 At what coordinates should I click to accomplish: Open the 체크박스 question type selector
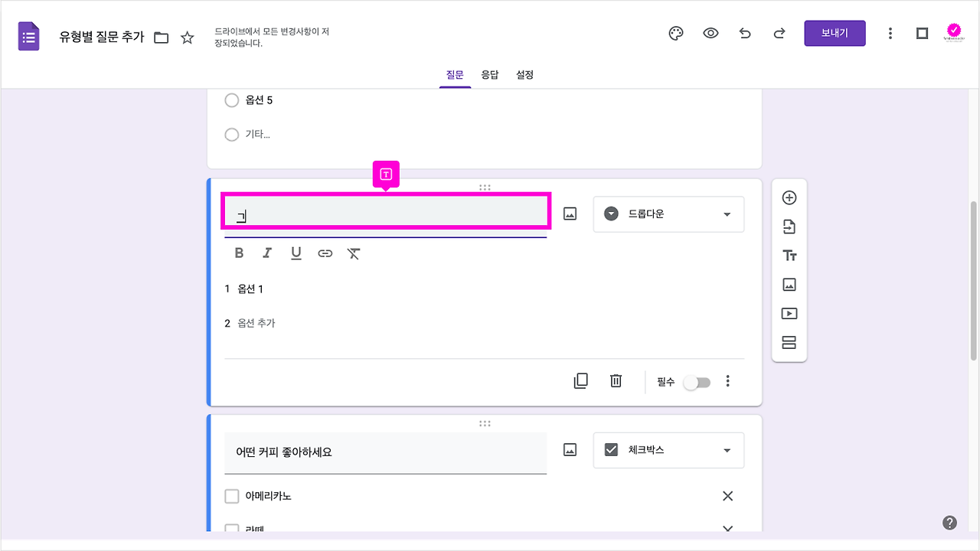tap(668, 450)
